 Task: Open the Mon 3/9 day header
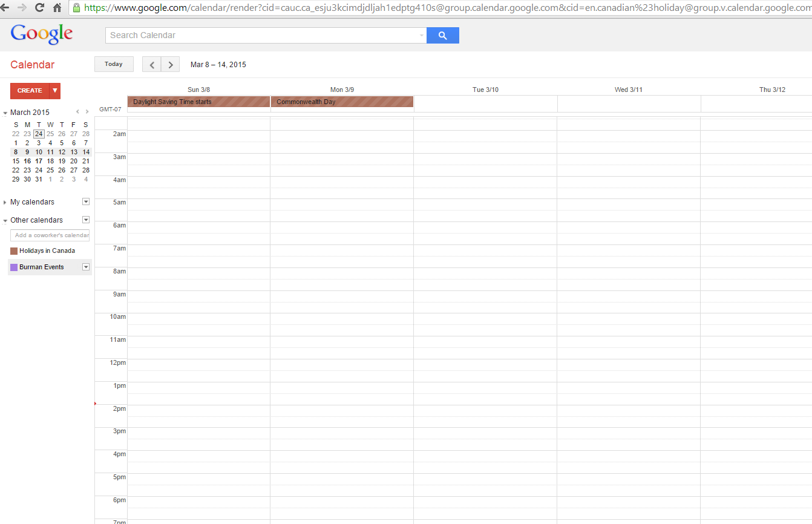click(342, 90)
